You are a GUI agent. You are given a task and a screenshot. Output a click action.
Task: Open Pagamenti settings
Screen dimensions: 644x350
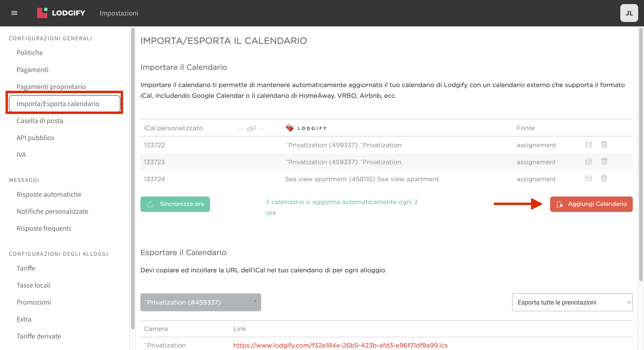pyautogui.click(x=32, y=70)
